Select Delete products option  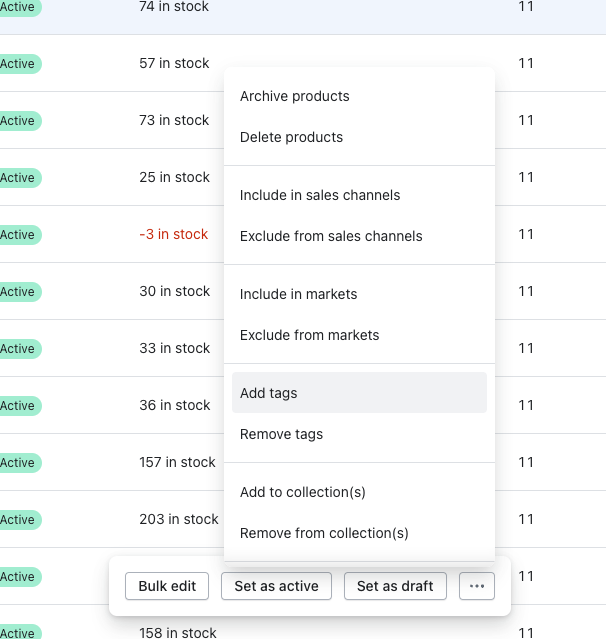tap(291, 137)
